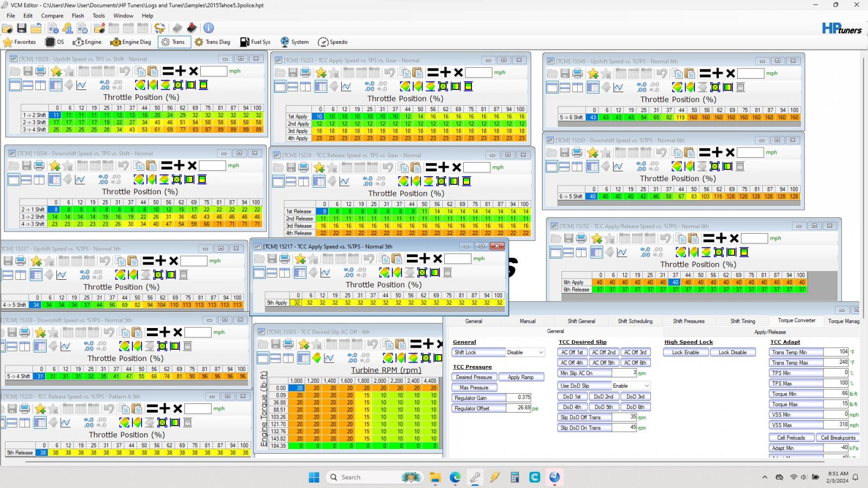This screenshot has height=488, width=868.
Task: Open the Shift Lock Disable dropdown
Action: click(x=525, y=352)
